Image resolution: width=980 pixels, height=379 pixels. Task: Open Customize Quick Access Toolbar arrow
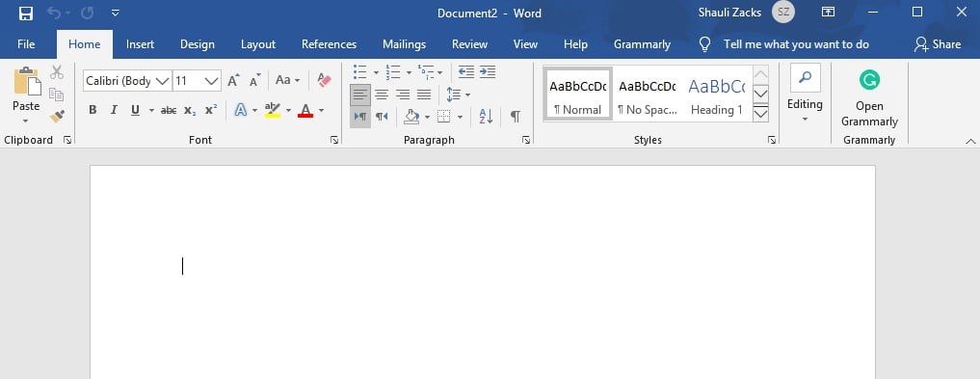point(115,14)
